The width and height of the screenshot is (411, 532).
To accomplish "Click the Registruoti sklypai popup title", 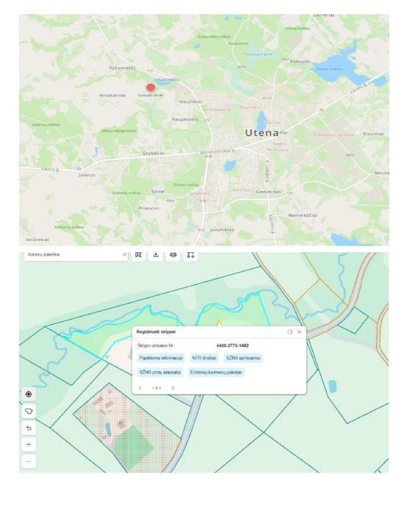I will 157,332.
